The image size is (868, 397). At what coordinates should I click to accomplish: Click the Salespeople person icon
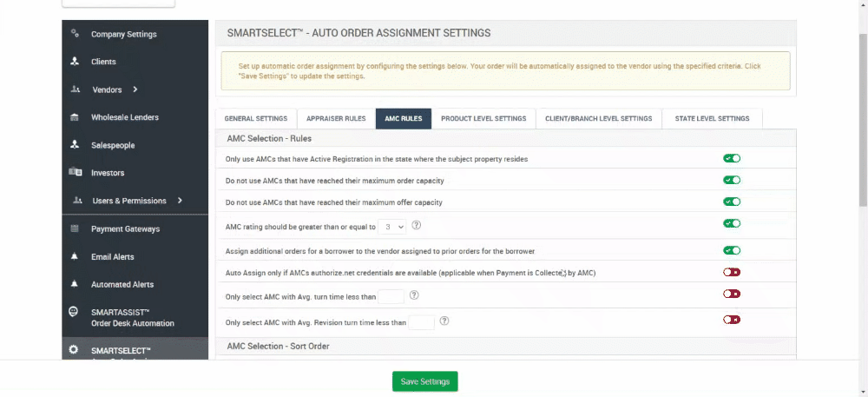[x=75, y=144]
